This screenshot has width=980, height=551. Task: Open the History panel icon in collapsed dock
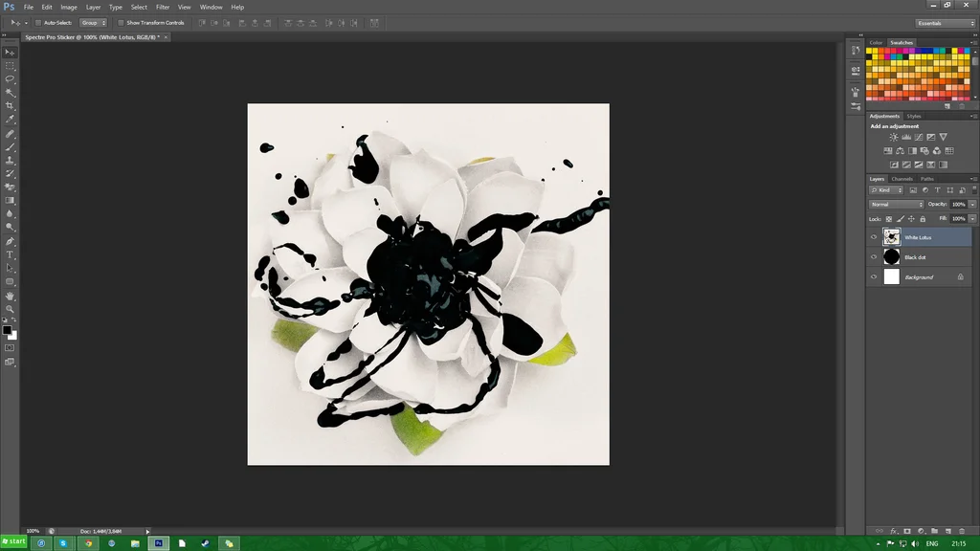click(x=856, y=51)
